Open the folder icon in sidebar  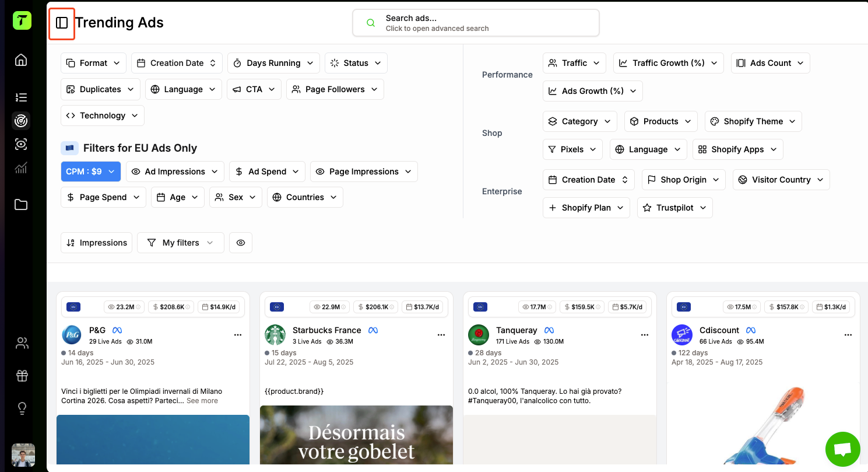coord(21,205)
